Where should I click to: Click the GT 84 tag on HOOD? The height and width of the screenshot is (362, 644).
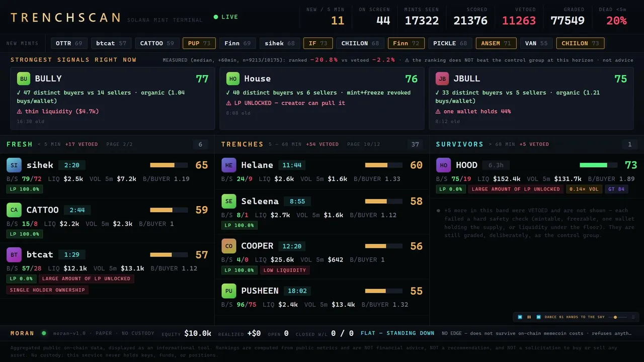click(616, 189)
